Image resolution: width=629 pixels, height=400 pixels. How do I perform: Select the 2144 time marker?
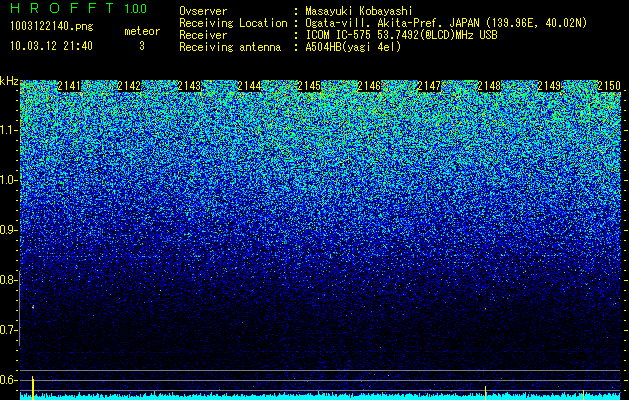pos(249,86)
